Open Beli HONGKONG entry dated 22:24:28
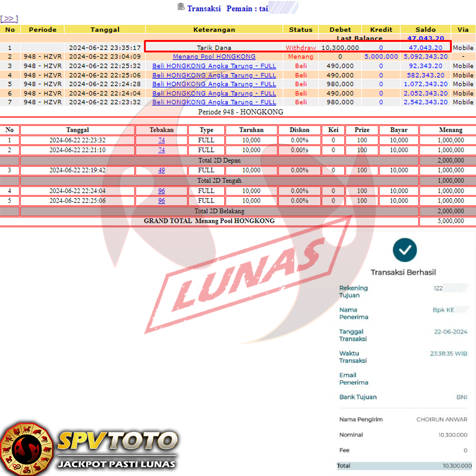The height and width of the screenshot is (476, 476). [214, 84]
